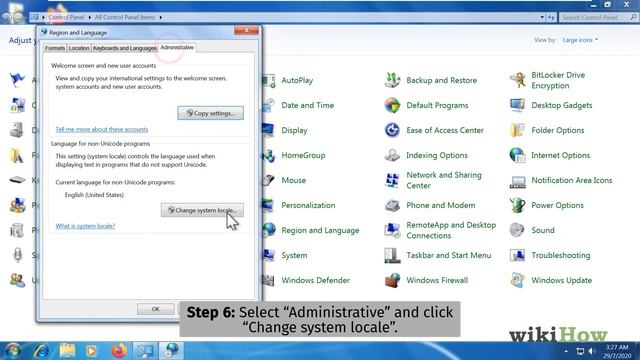The height and width of the screenshot is (360, 640).
Task: Click the Copy settings button
Action: click(x=211, y=113)
